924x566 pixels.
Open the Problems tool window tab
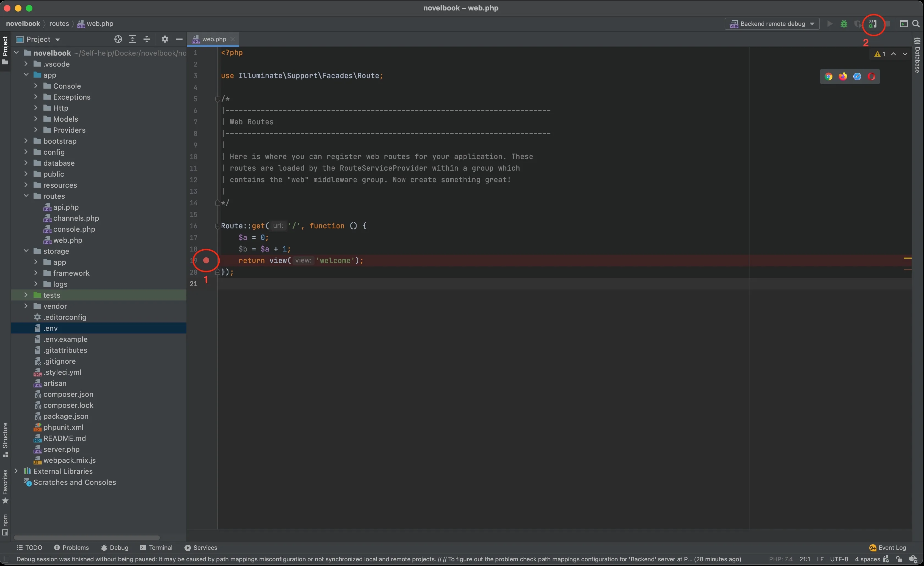point(71,548)
